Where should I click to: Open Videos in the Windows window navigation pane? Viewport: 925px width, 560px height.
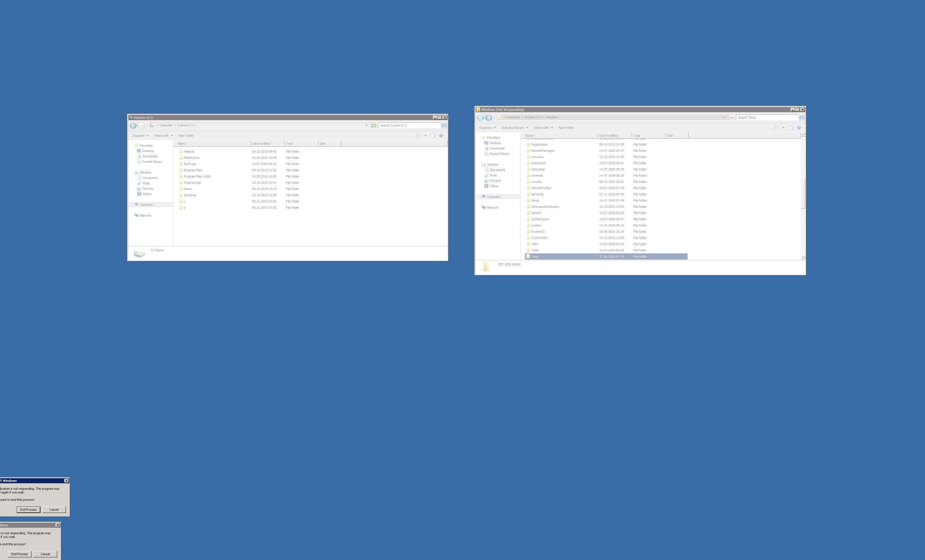(x=494, y=186)
